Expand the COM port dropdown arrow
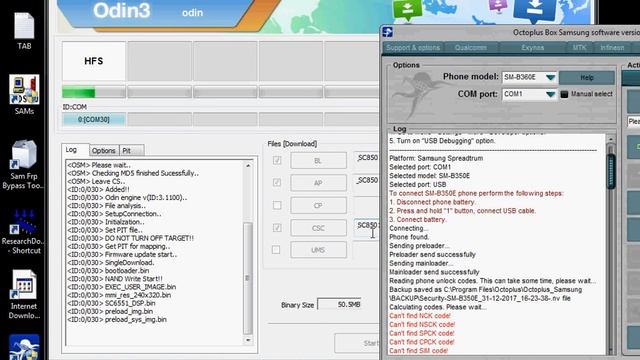The width and height of the screenshot is (640, 360). click(550, 94)
